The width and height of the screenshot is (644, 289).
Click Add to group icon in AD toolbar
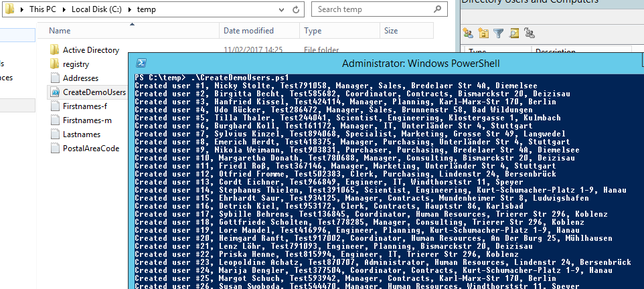pos(530,33)
